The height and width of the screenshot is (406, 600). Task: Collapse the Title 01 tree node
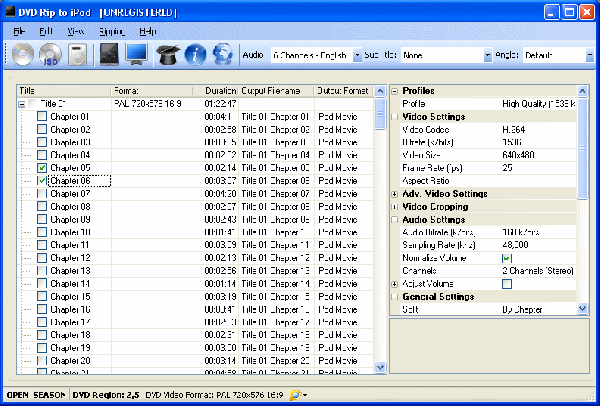click(x=22, y=104)
